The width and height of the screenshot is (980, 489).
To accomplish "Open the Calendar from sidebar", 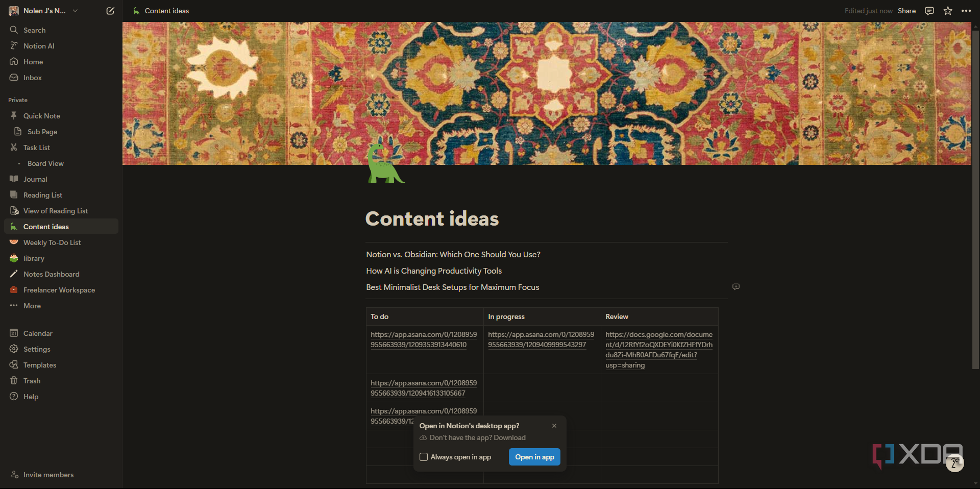I will pos(61,333).
